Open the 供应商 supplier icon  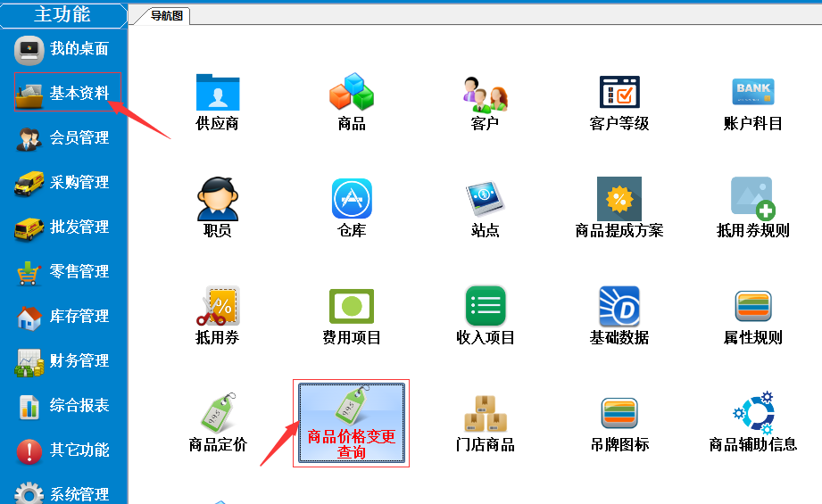point(218,103)
